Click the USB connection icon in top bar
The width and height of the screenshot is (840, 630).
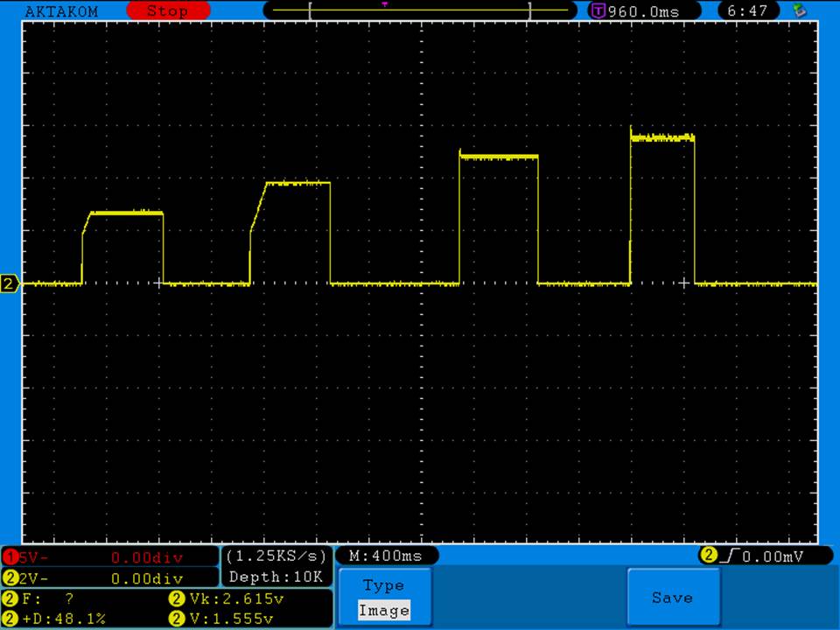pyautogui.click(x=799, y=11)
